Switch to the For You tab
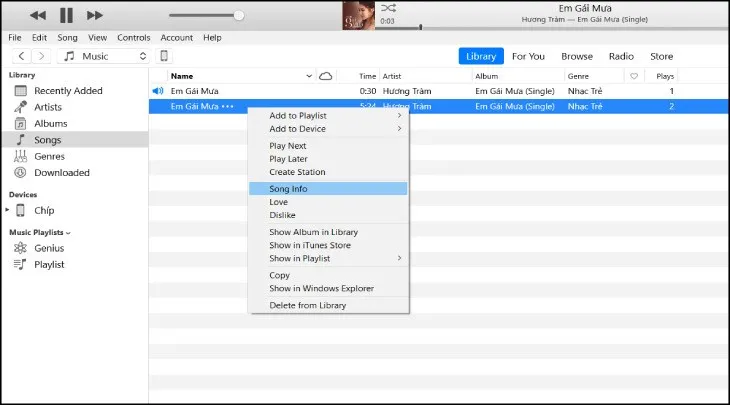 (528, 56)
